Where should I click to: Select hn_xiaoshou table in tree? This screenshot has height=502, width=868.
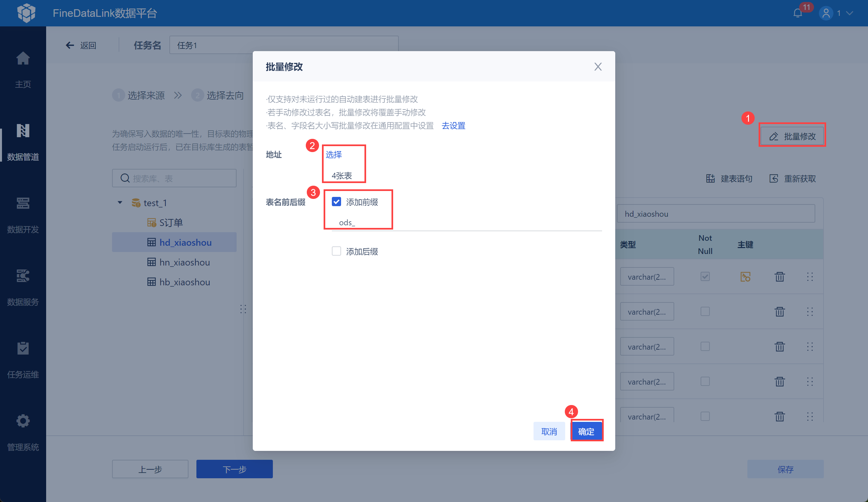[184, 262]
